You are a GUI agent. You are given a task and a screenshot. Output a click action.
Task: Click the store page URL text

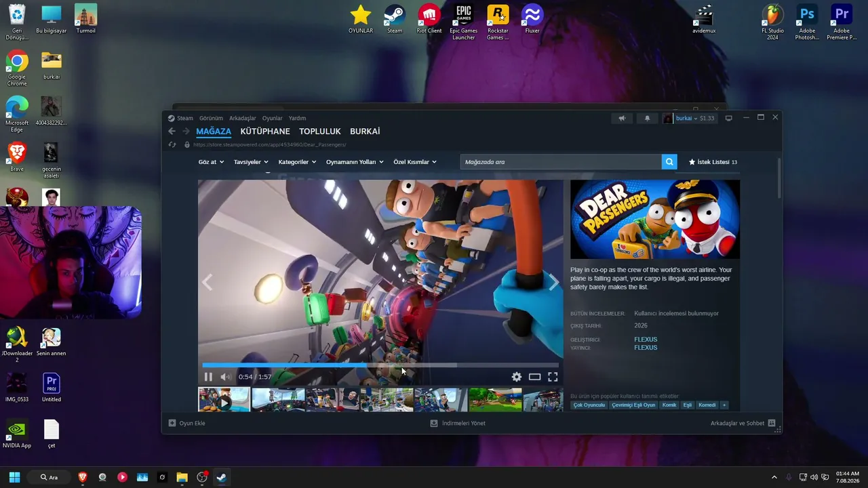pos(269,144)
